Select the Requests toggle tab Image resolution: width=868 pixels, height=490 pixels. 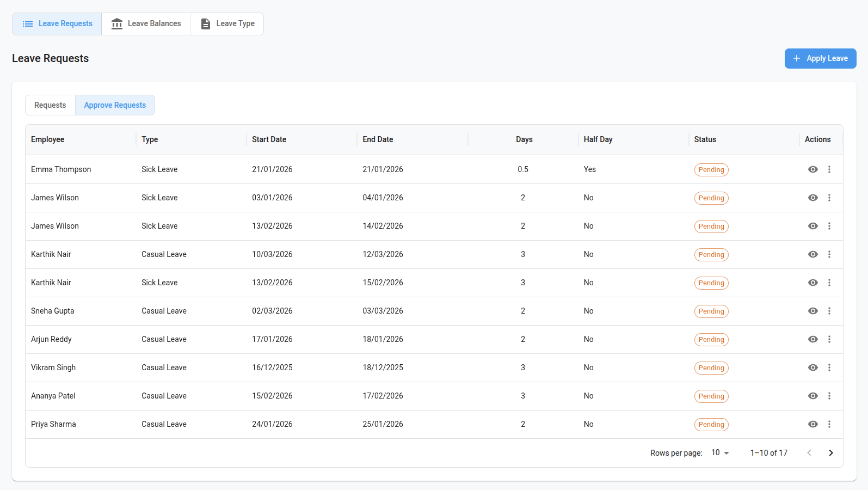click(x=50, y=105)
